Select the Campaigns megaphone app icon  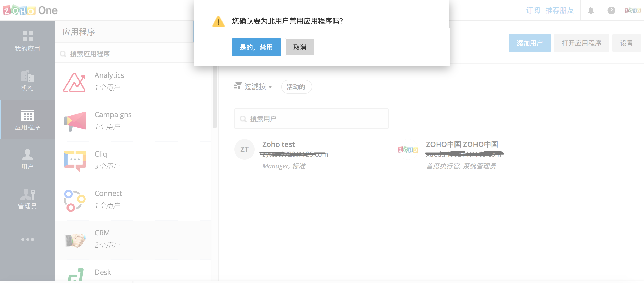pyautogui.click(x=75, y=121)
